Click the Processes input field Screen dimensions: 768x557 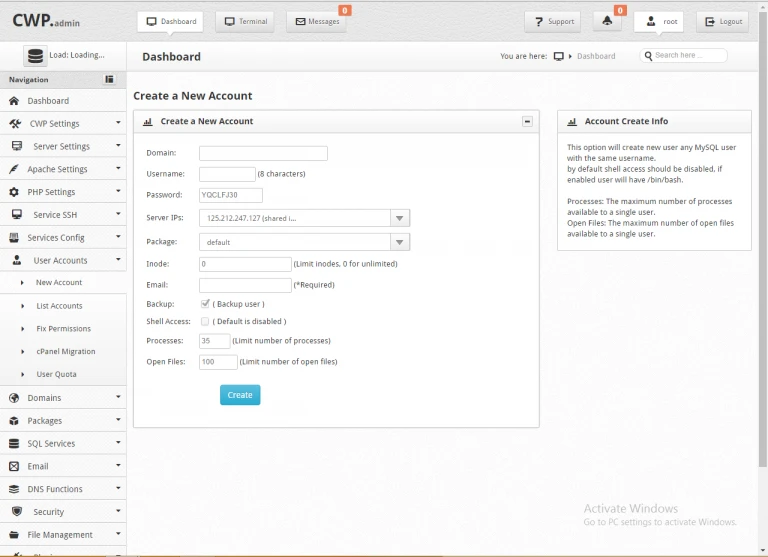215,341
